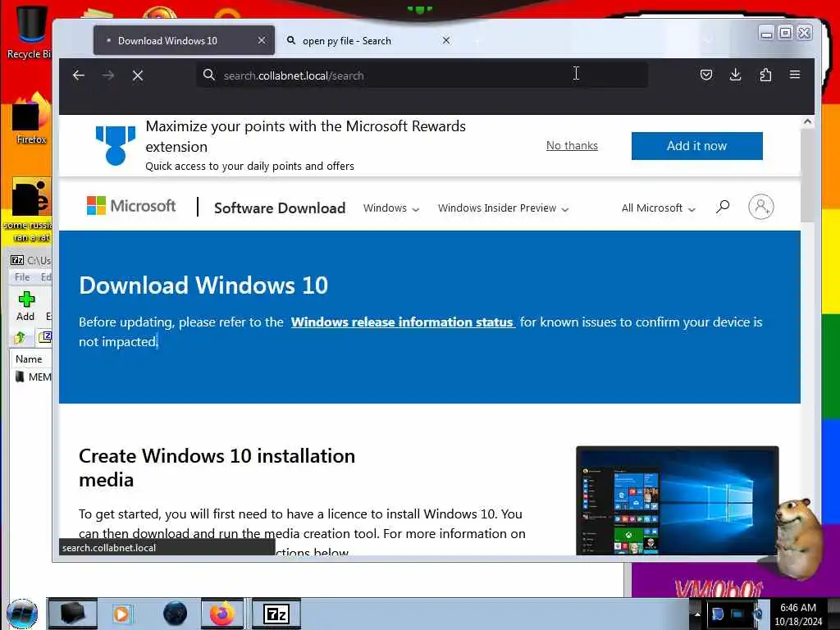The width and height of the screenshot is (840, 630).
Task: Click the address bar URL field
Action: point(422,75)
